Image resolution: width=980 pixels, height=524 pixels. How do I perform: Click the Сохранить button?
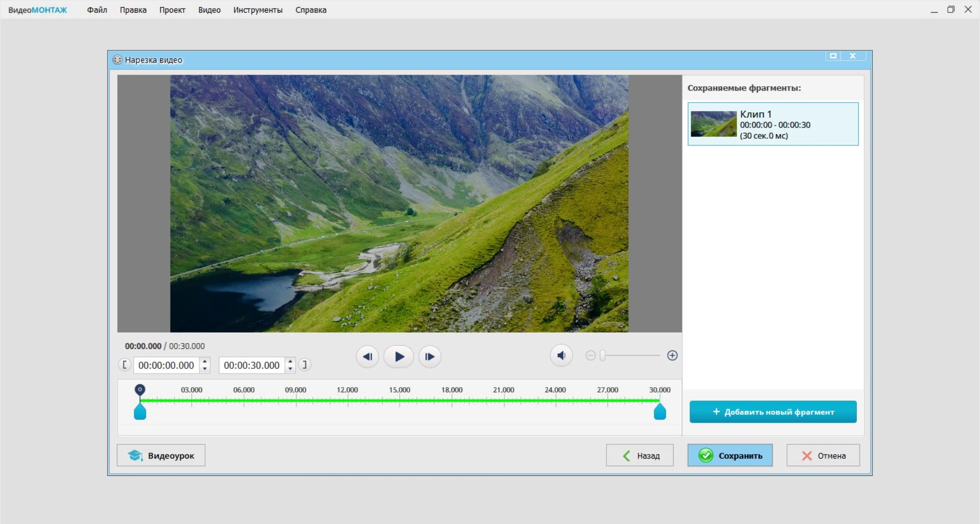[x=730, y=455]
